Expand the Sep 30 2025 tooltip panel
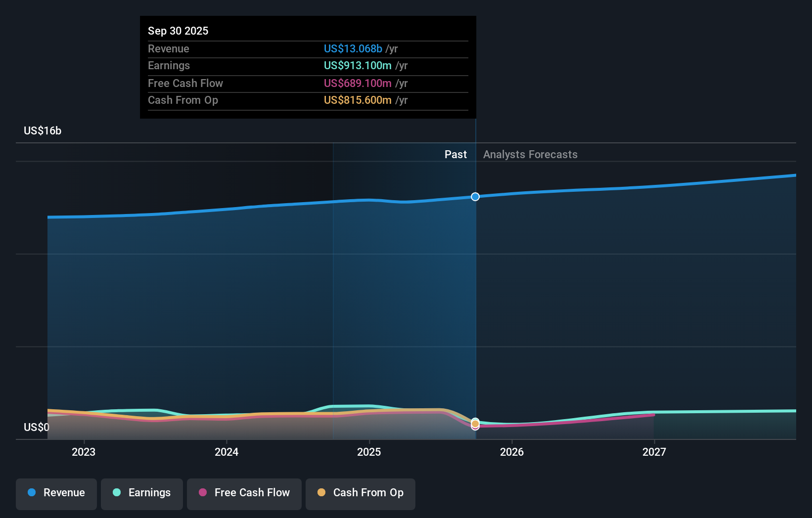The image size is (812, 518). (308, 31)
